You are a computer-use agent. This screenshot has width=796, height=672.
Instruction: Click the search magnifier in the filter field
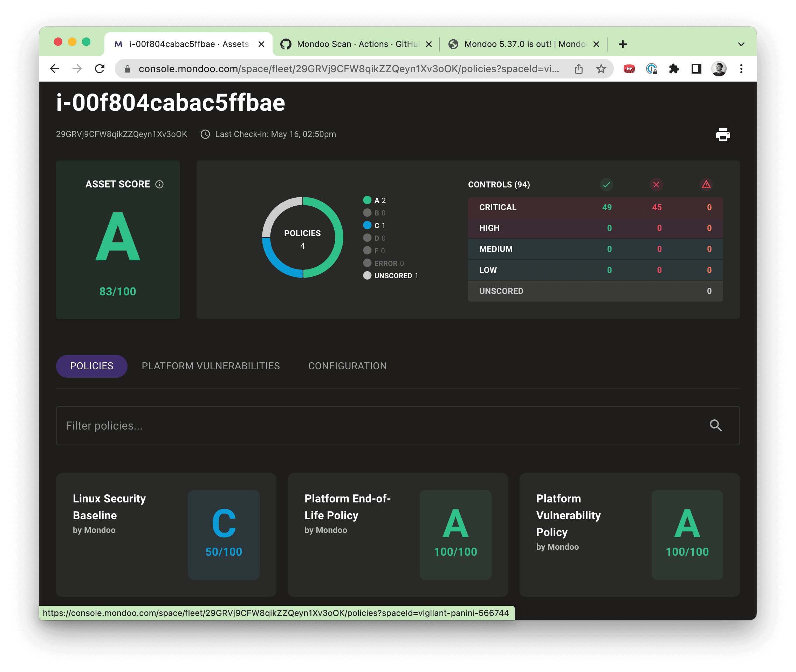[x=716, y=426]
